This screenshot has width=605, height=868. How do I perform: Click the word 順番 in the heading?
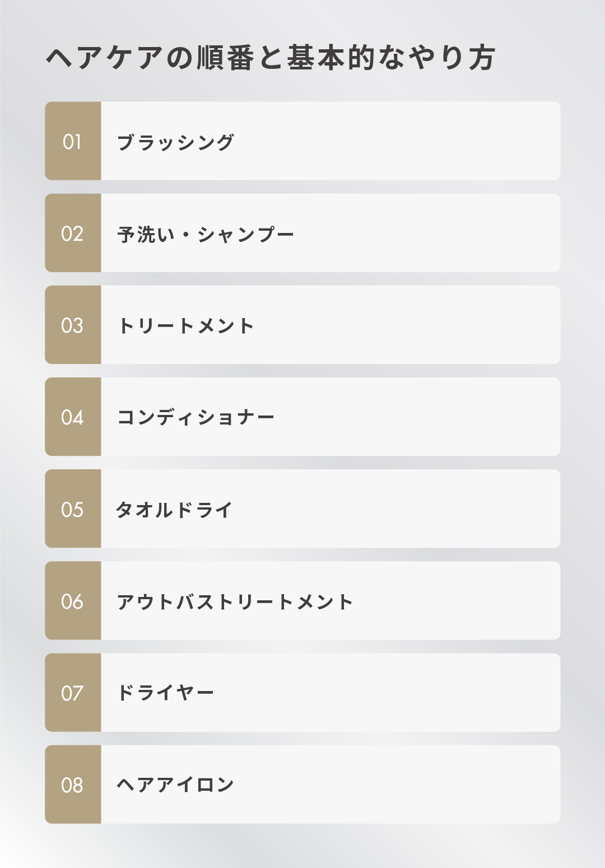(226, 58)
